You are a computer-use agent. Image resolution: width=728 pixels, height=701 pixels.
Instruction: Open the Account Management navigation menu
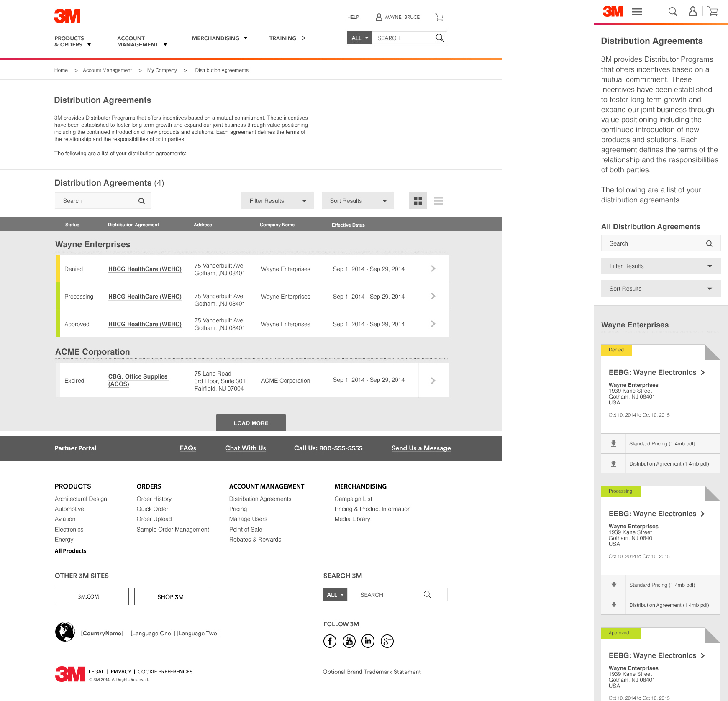pyautogui.click(x=141, y=41)
